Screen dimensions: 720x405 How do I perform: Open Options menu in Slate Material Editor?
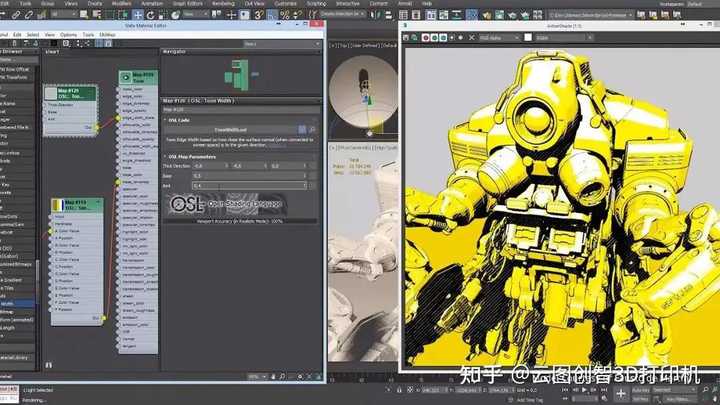tap(68, 35)
